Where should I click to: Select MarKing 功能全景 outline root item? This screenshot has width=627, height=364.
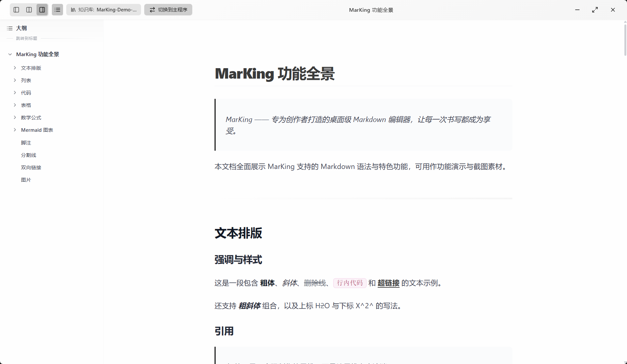click(x=38, y=54)
